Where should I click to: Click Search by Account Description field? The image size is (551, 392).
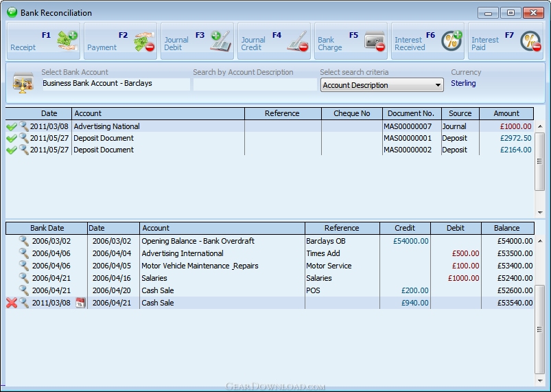[x=255, y=84]
